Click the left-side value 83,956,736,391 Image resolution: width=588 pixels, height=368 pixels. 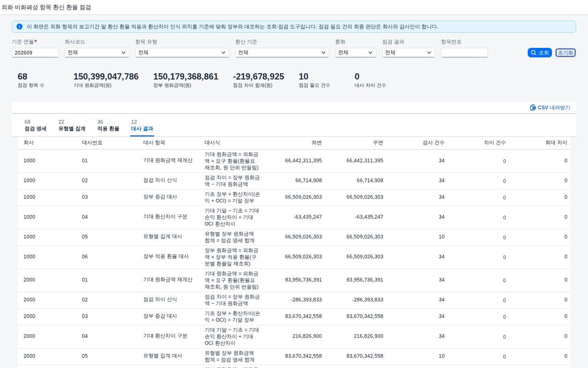[x=303, y=280]
